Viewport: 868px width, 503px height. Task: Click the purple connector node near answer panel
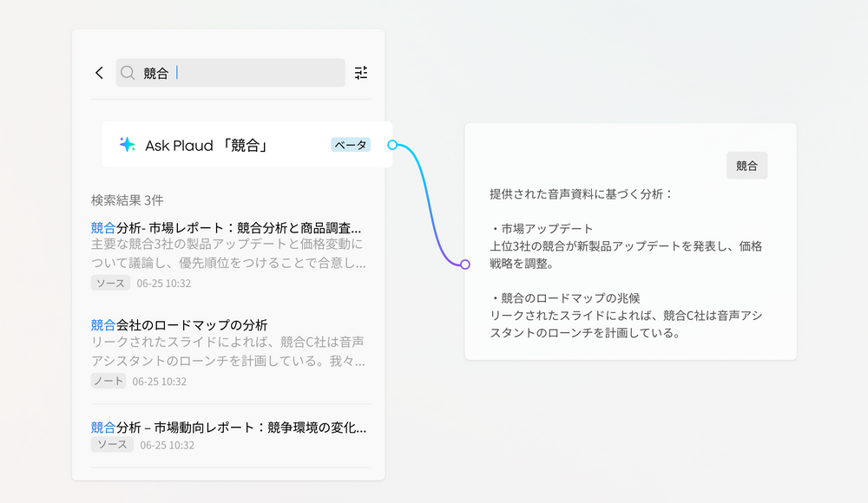click(465, 264)
